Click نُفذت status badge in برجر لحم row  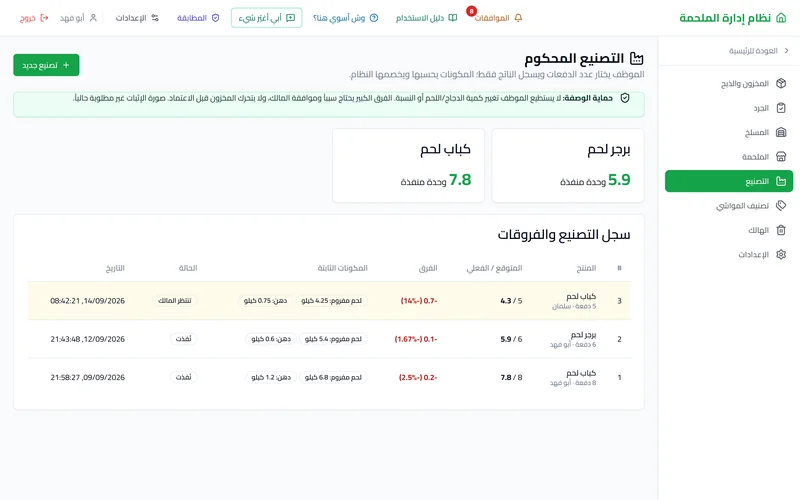[x=183, y=339]
